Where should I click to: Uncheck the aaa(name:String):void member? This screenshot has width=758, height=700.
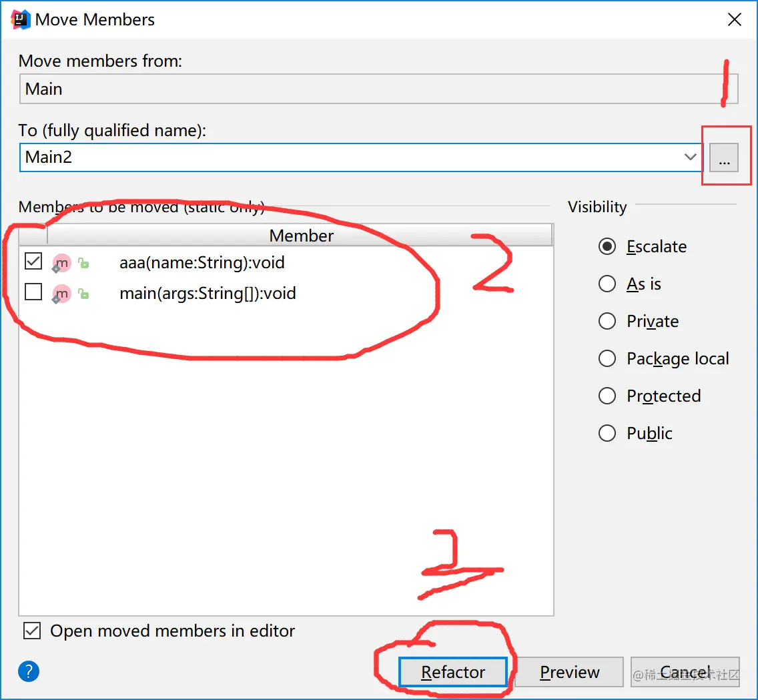pos(33,261)
